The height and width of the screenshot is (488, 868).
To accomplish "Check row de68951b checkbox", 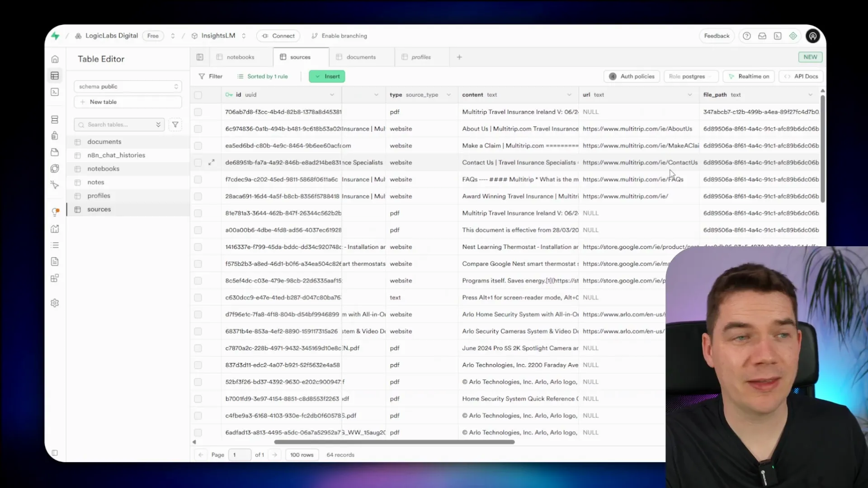I will (x=198, y=162).
